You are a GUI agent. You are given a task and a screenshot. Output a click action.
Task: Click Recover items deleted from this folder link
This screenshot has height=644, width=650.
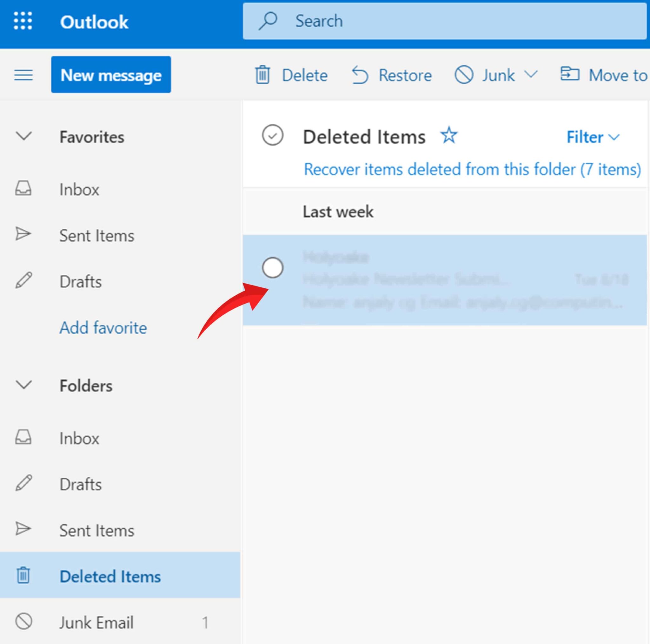click(472, 169)
